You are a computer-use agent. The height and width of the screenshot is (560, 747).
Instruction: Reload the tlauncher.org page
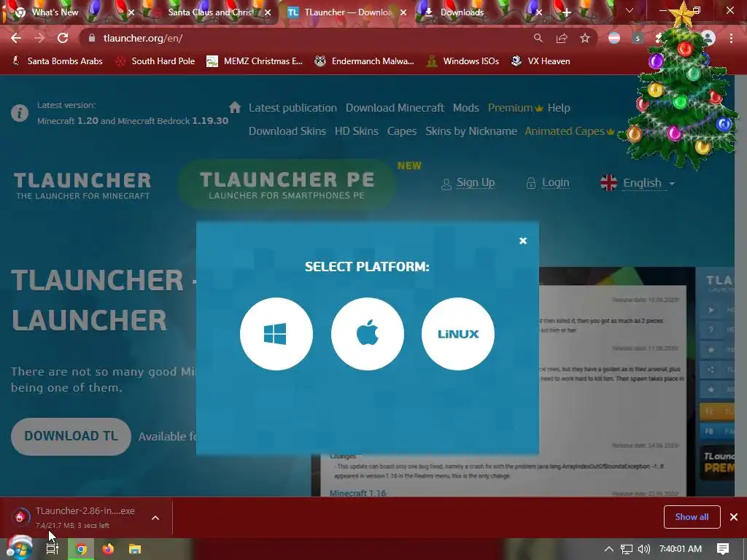pyautogui.click(x=63, y=38)
